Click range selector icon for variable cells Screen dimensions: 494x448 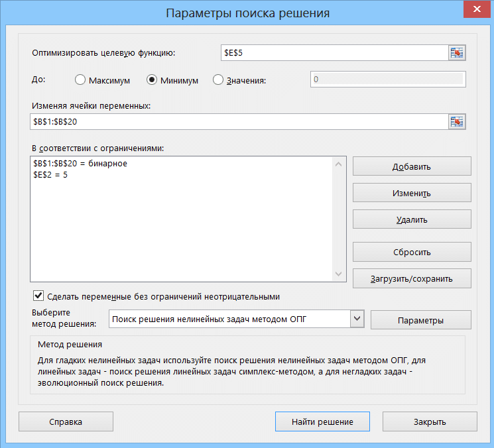pyautogui.click(x=457, y=121)
